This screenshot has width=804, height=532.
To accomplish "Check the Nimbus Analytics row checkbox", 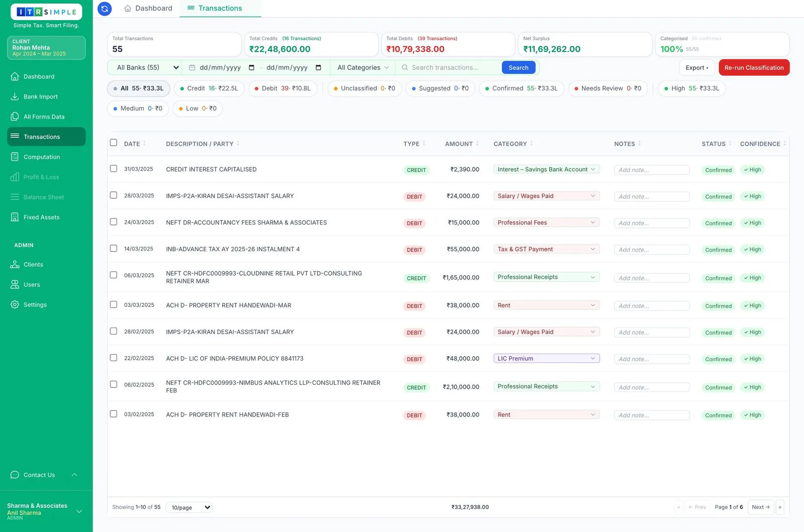I will [114, 384].
